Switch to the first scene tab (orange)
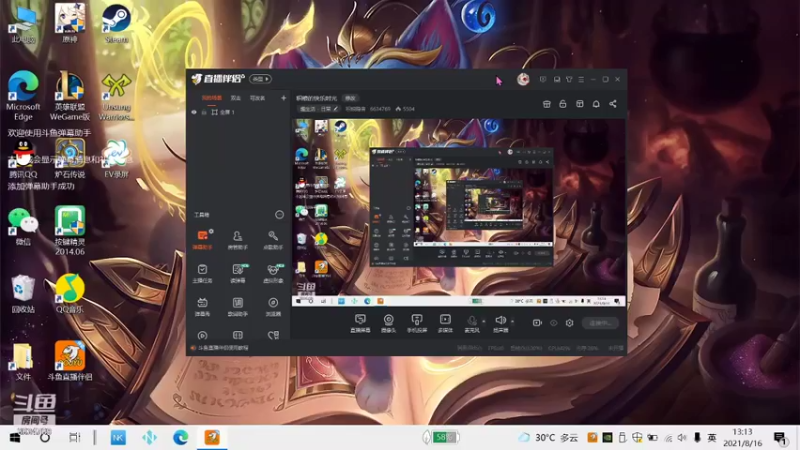 (212, 98)
